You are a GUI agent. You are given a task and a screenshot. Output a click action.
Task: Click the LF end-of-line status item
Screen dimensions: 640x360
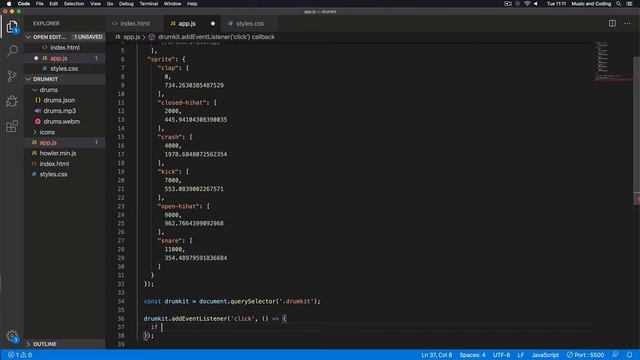tap(521, 355)
